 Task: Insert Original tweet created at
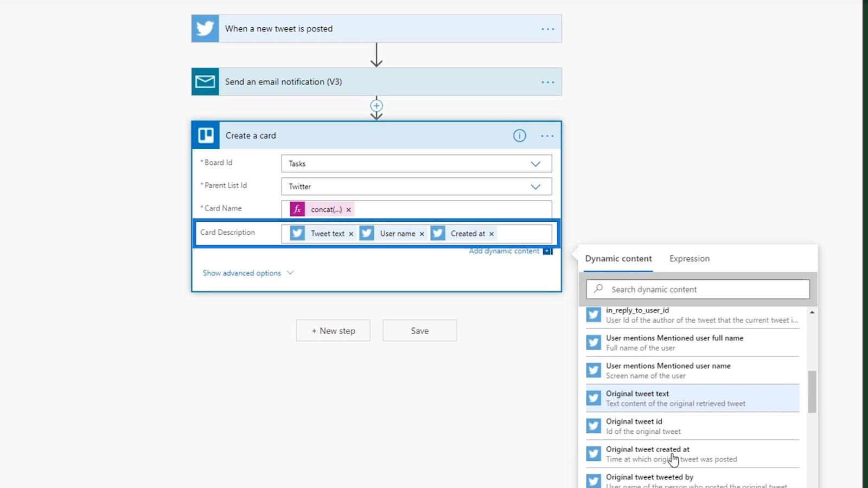(x=692, y=454)
